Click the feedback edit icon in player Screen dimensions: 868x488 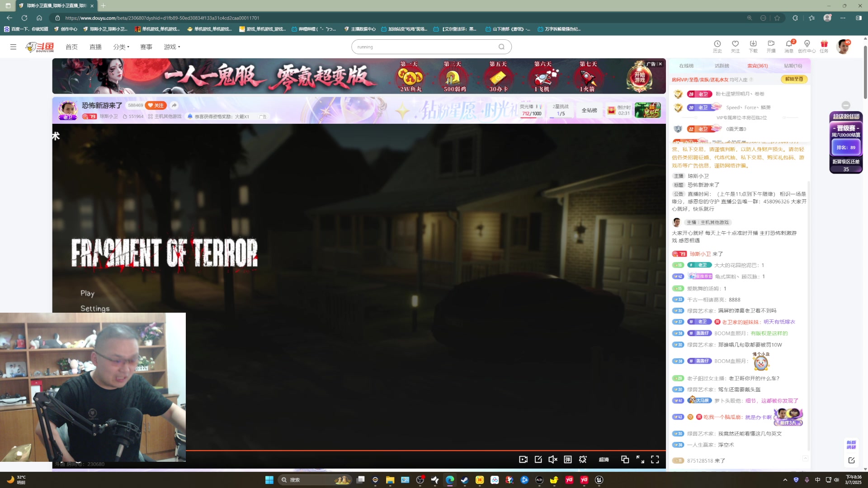click(538, 460)
